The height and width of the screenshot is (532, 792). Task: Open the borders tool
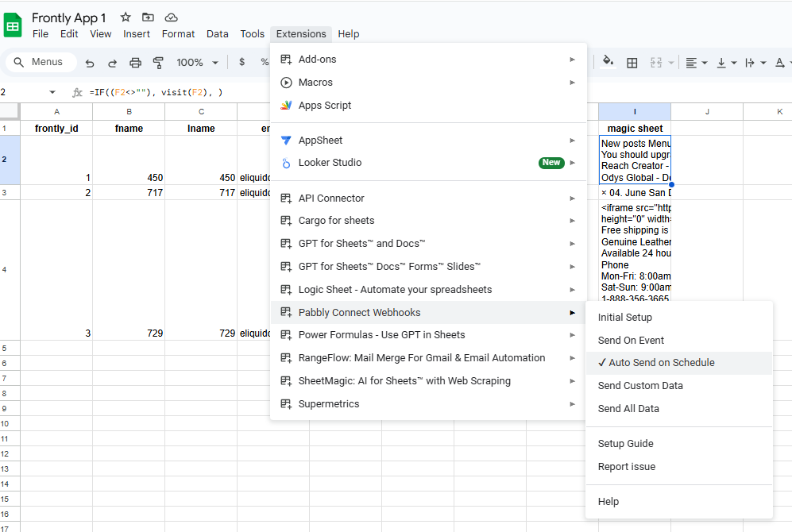(632, 63)
